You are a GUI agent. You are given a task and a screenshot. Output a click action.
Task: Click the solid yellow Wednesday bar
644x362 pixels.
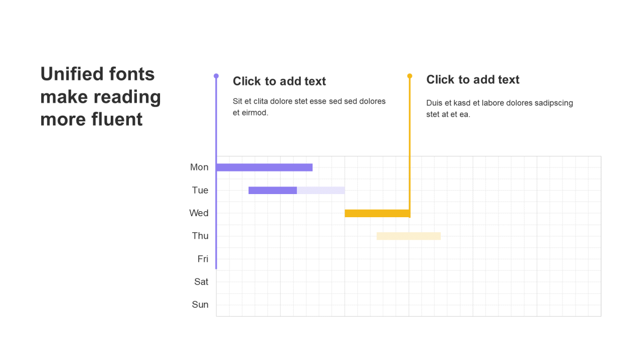pyautogui.click(x=377, y=213)
